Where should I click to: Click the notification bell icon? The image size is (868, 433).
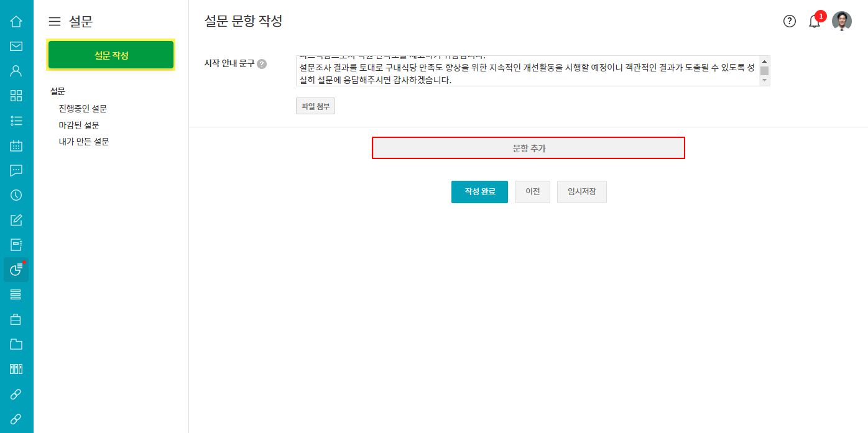(815, 22)
